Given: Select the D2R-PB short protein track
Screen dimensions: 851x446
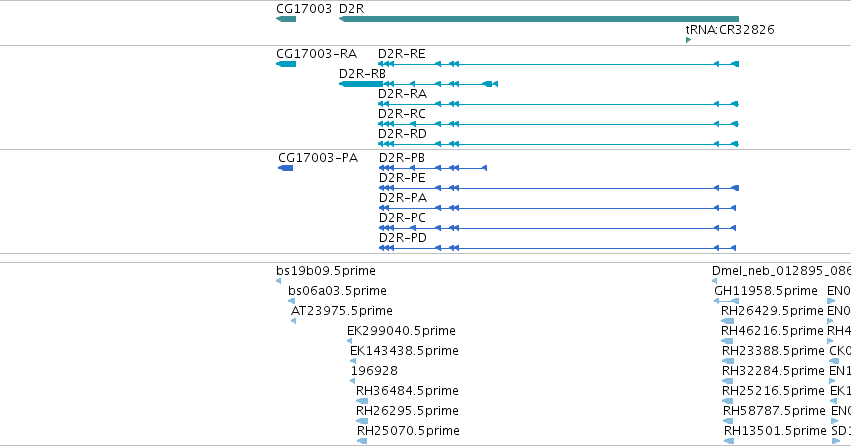Looking at the screenshot, I should (433, 168).
